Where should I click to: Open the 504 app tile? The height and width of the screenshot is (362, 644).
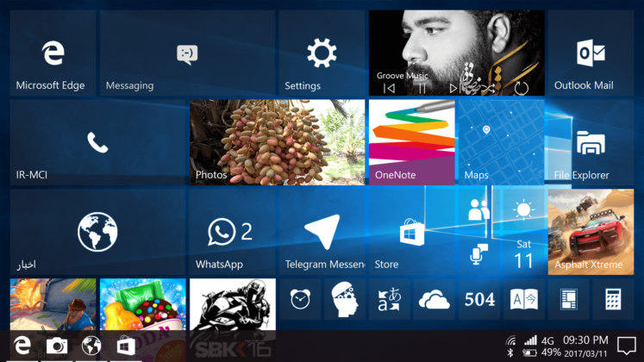478,299
